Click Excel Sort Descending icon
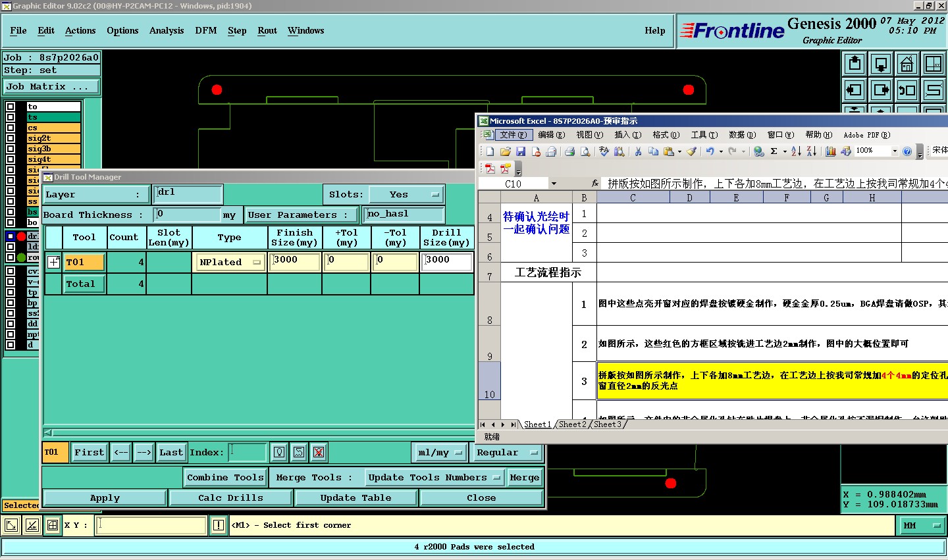 812,151
